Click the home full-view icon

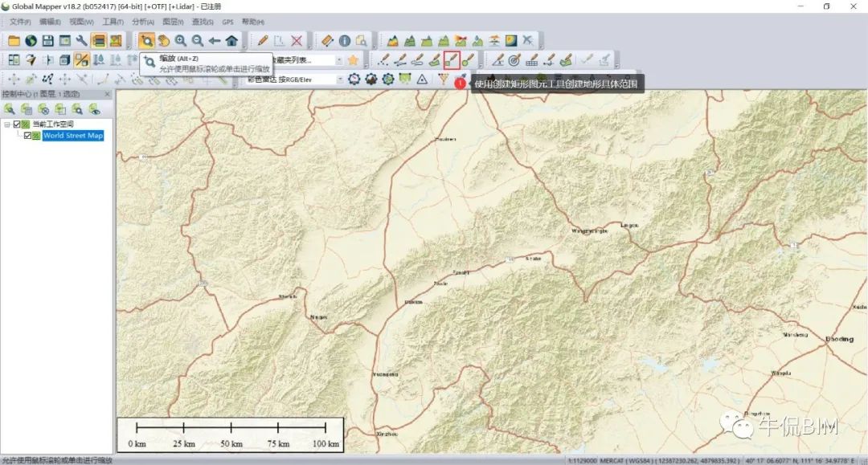pyautogui.click(x=232, y=40)
